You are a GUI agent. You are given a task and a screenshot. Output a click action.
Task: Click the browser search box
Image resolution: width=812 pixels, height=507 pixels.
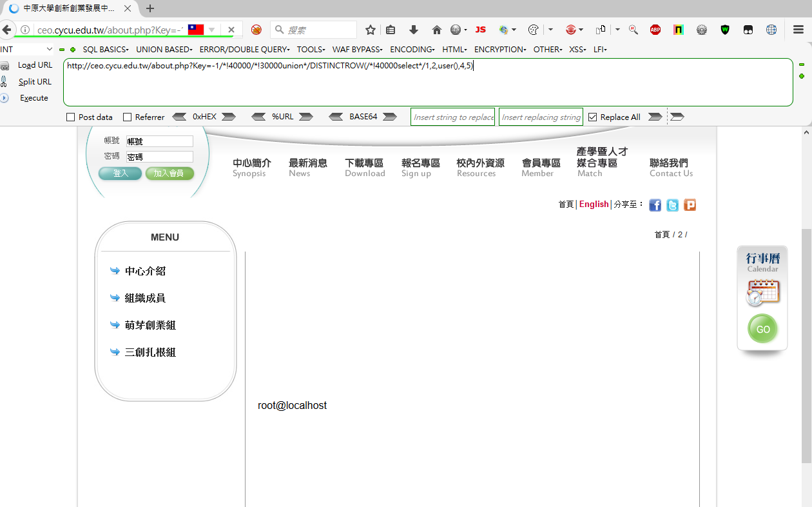pyautogui.click(x=314, y=30)
